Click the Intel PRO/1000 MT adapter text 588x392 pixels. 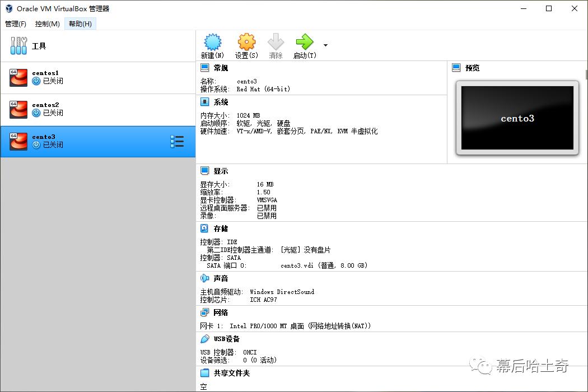(x=300, y=326)
